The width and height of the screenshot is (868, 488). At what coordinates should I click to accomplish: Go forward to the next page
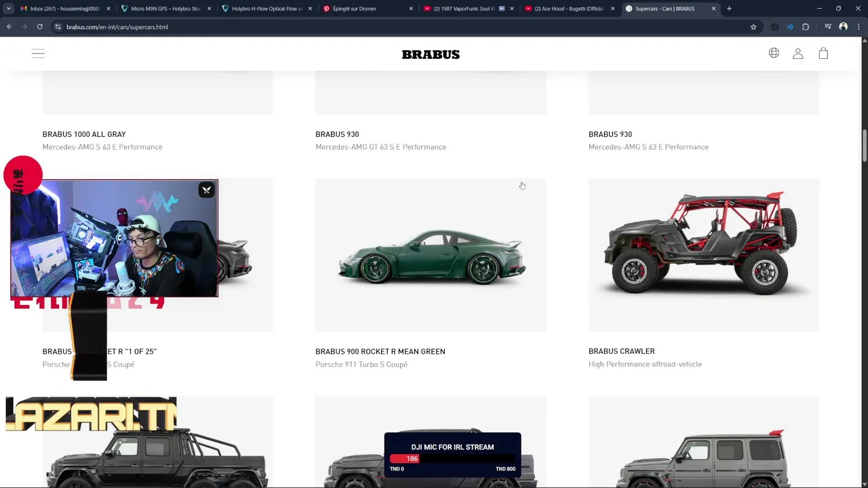pos(24,27)
